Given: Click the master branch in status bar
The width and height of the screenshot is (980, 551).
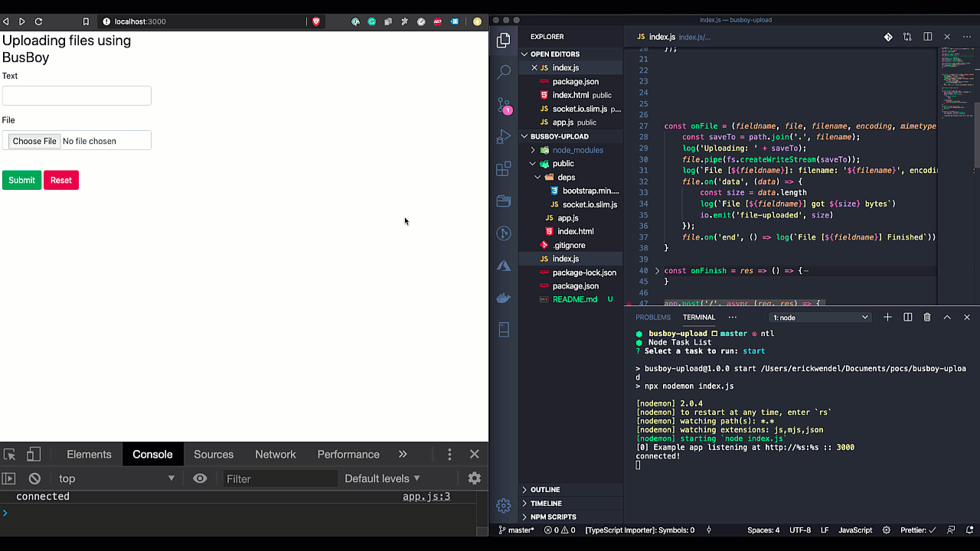Looking at the screenshot, I should click(x=516, y=530).
